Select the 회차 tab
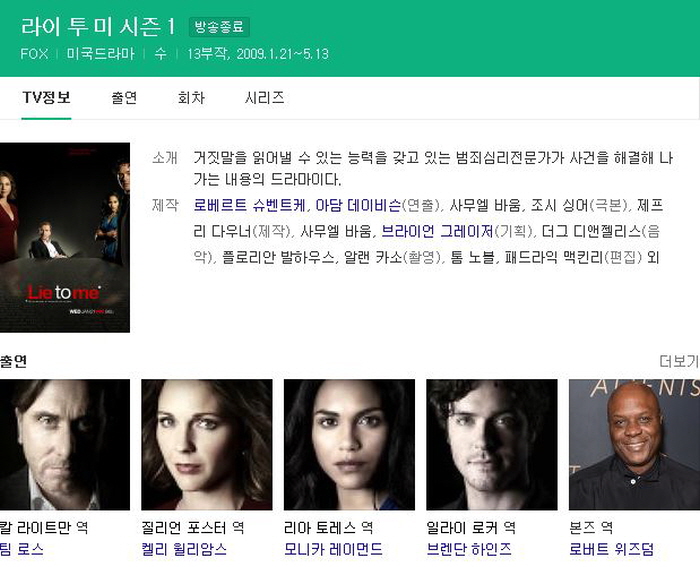This screenshot has height=567, width=700. (191, 98)
